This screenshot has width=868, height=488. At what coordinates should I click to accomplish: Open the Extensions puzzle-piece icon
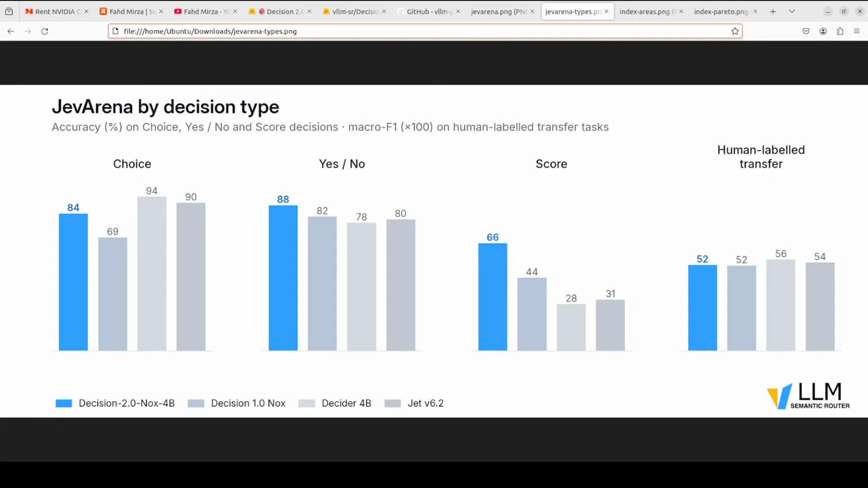point(840,31)
